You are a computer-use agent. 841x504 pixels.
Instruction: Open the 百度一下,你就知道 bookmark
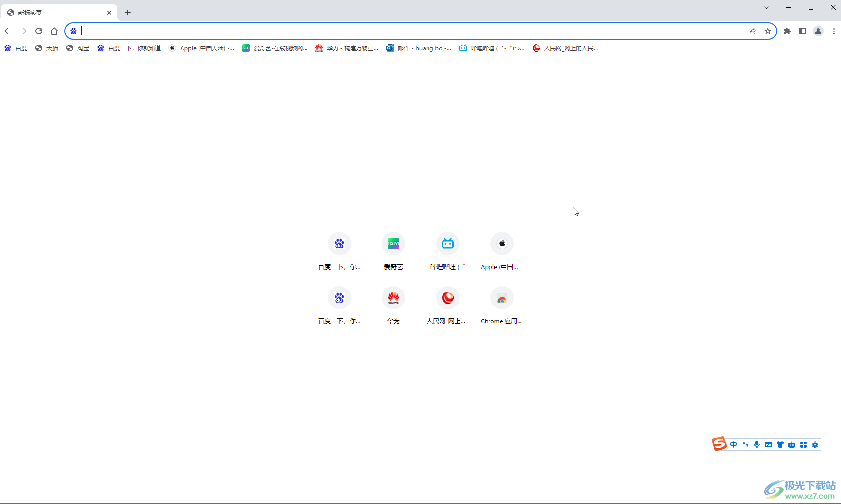click(129, 48)
